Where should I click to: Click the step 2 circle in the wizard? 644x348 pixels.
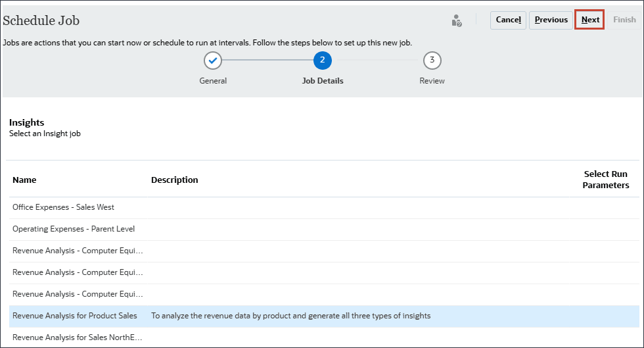(322, 61)
